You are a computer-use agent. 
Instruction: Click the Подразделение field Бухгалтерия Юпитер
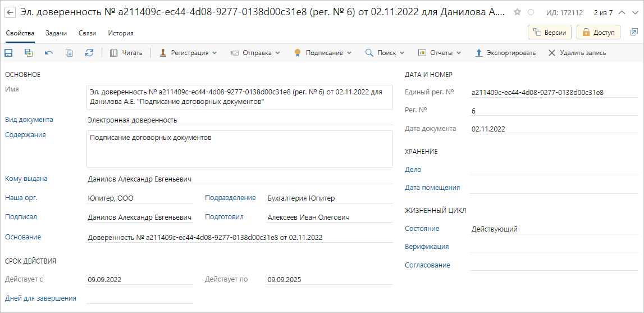(330, 198)
